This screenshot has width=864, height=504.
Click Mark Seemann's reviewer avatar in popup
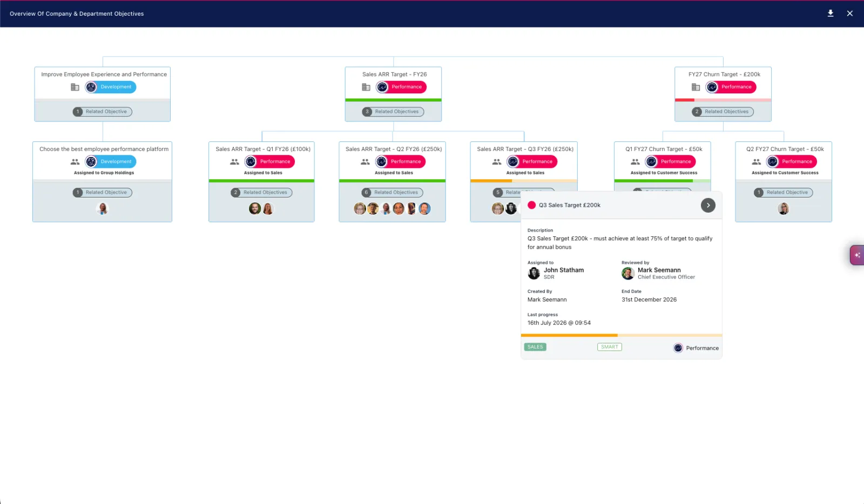[x=628, y=274]
